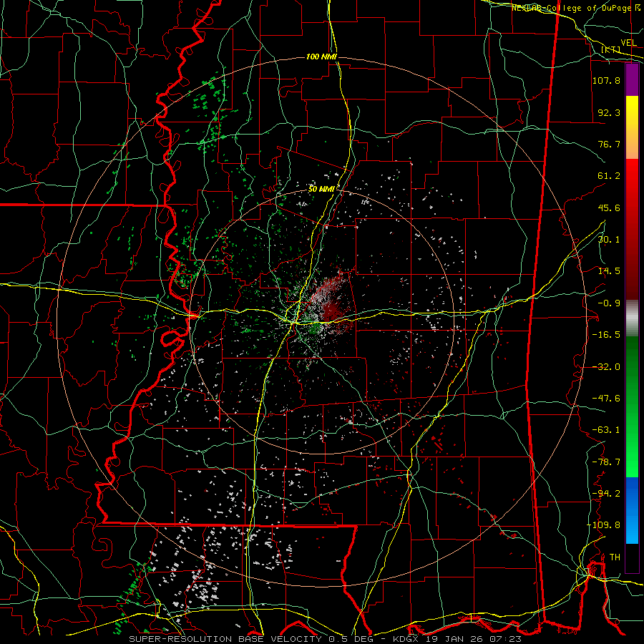Click the -109.8 value on velocity scale
The width and height of the screenshot is (644, 644).
point(604,525)
